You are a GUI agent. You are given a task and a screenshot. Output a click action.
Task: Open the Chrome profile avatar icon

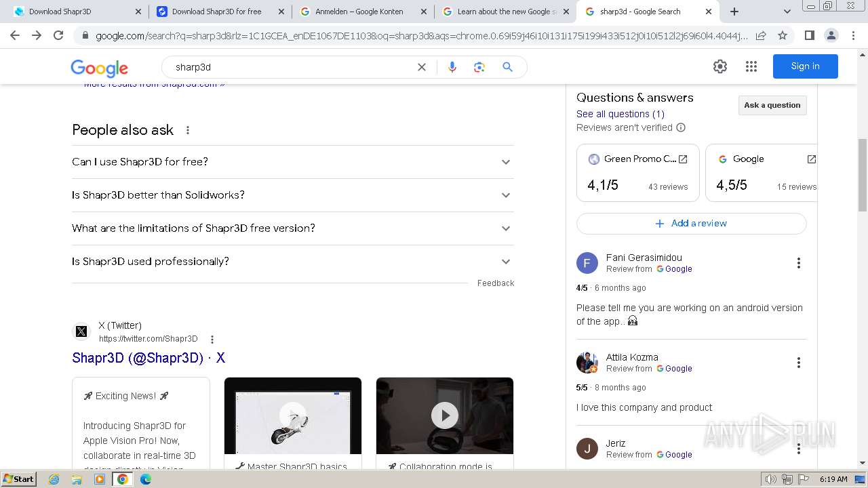831,35
